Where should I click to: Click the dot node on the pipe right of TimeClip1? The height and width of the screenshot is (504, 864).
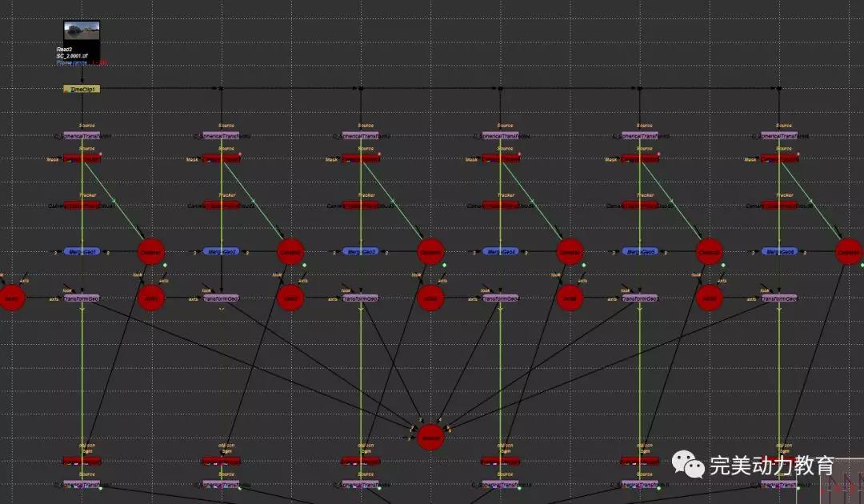(221, 89)
